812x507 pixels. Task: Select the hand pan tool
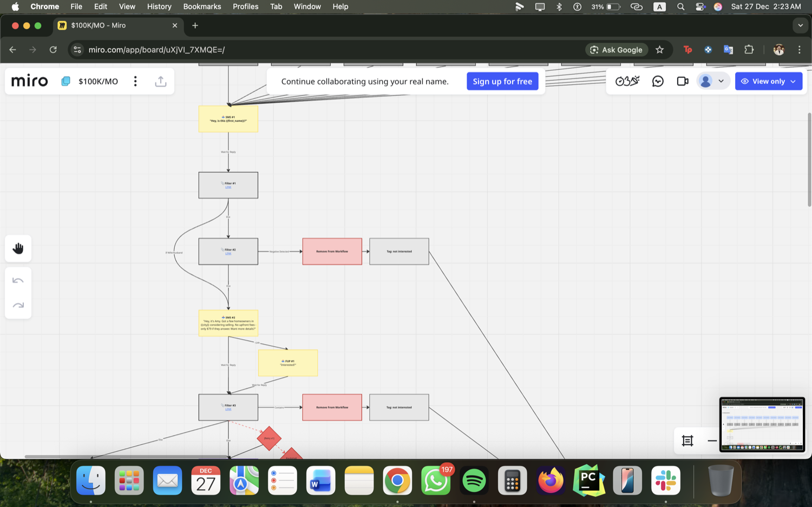tap(18, 248)
